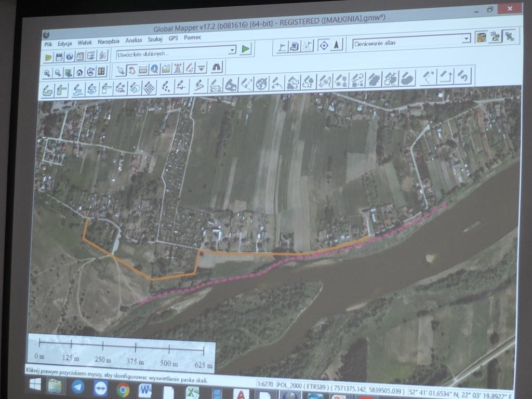This screenshot has height=399, width=532.
Task: Expand the Cieniowanie atlas shader dropdown
Action: coord(467,38)
